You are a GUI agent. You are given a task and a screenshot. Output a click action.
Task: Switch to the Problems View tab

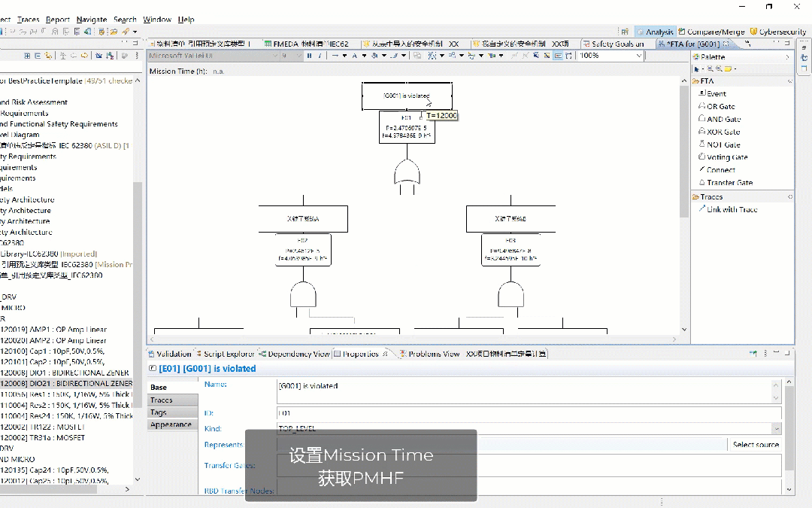429,354
